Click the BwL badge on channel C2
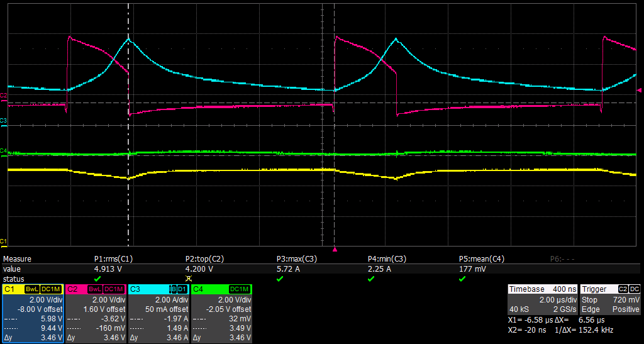The image size is (644, 344). [x=96, y=289]
